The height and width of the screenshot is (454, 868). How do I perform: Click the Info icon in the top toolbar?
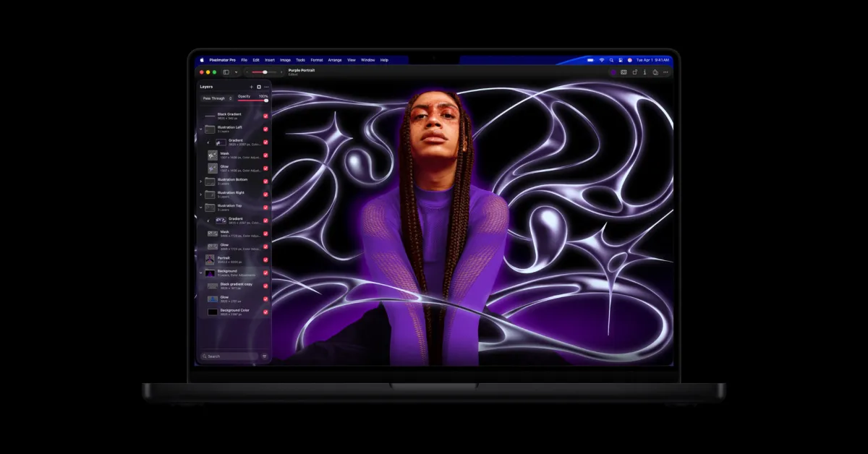645,72
